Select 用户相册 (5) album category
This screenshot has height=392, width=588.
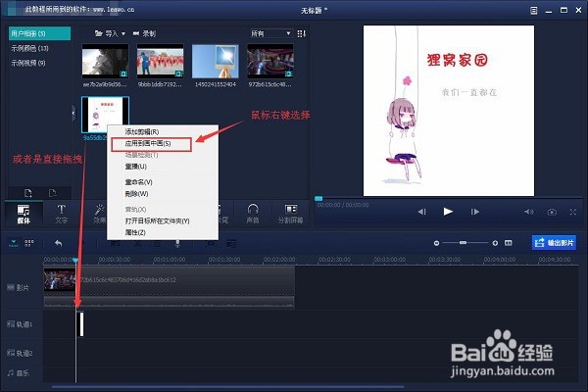pyautogui.click(x=39, y=33)
